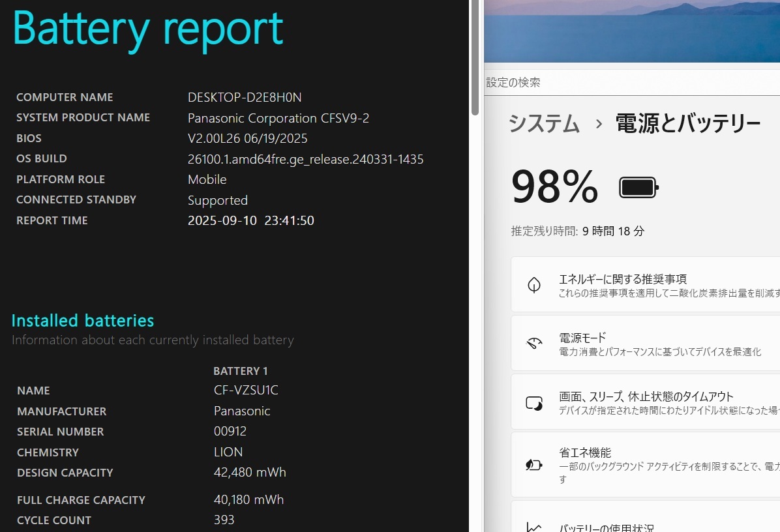The width and height of the screenshot is (780, 532).
Task: Click the energy recommendations leaf icon
Action: click(533, 285)
